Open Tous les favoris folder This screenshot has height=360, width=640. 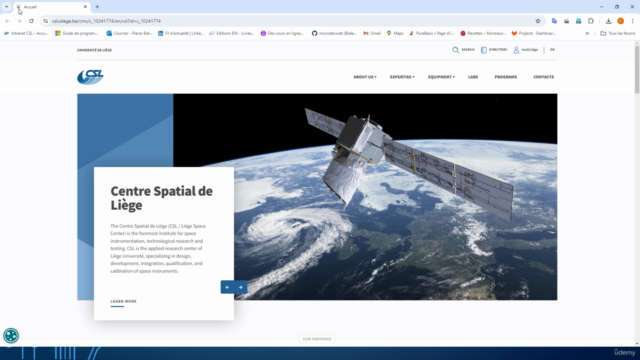[618, 33]
